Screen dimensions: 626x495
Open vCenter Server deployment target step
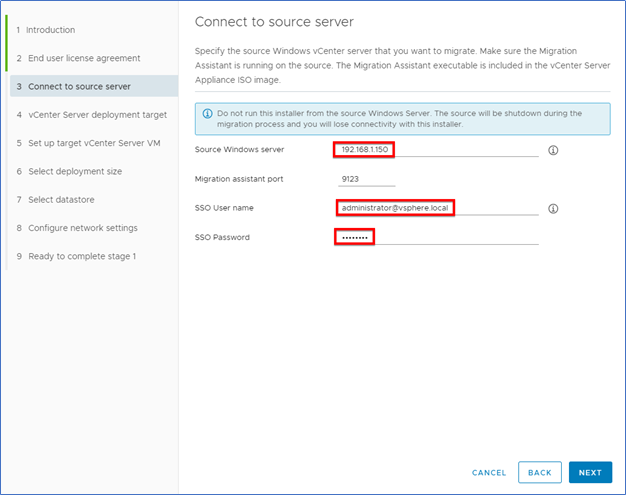pyautogui.click(x=92, y=115)
